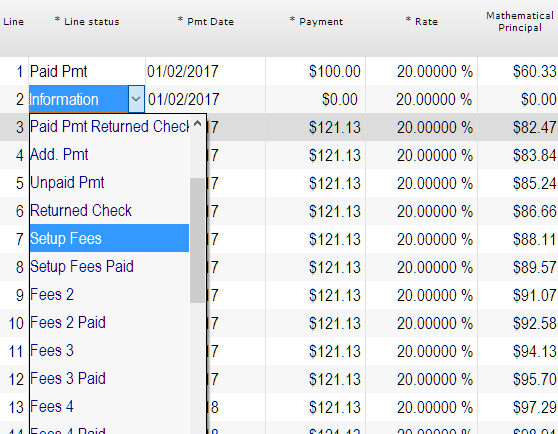The width and height of the screenshot is (558, 434).
Task: Select 'Paid Pmt Returned Check' option
Action: pos(109,127)
